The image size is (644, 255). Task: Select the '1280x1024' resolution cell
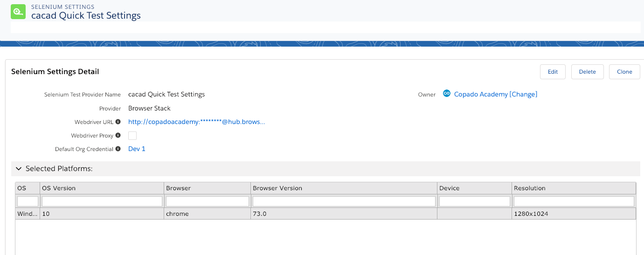[574, 214]
